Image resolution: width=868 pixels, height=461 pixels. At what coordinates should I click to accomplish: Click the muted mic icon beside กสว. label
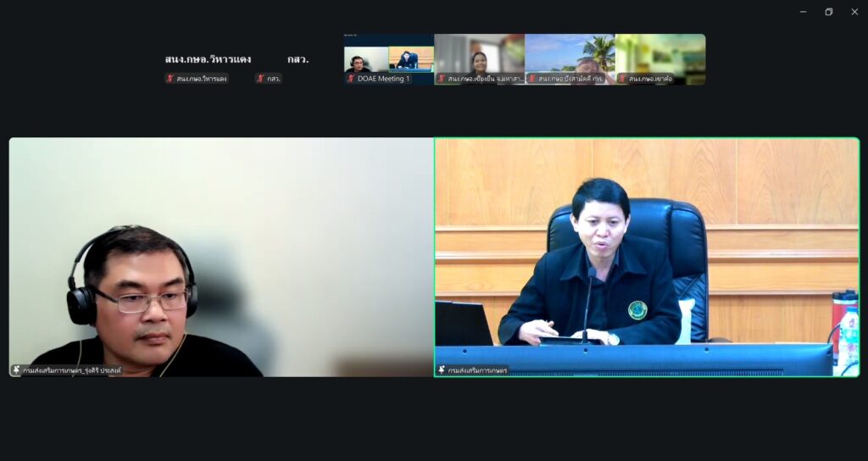pos(261,79)
